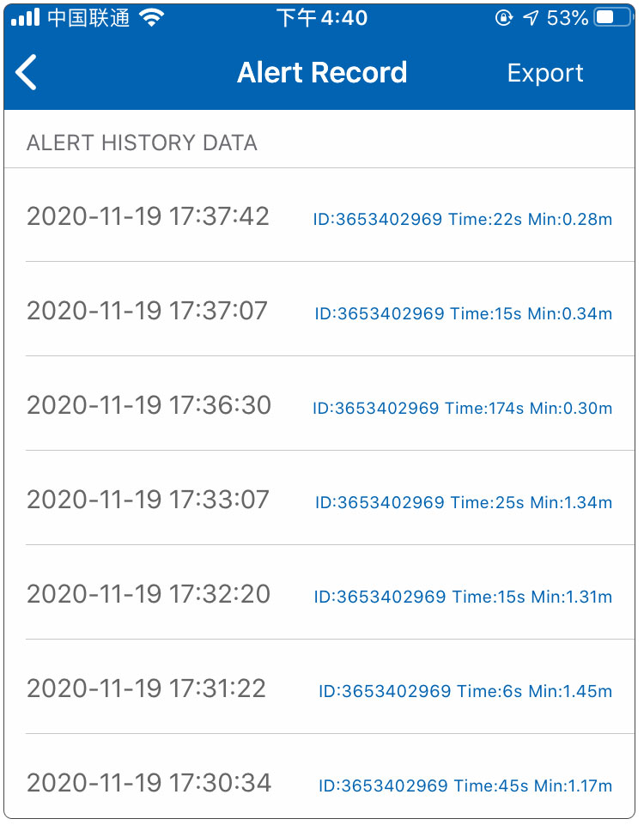Viewport: 644px width, 831px height.
Task: Open the 17:30:34 alert record
Action: tap(319, 777)
